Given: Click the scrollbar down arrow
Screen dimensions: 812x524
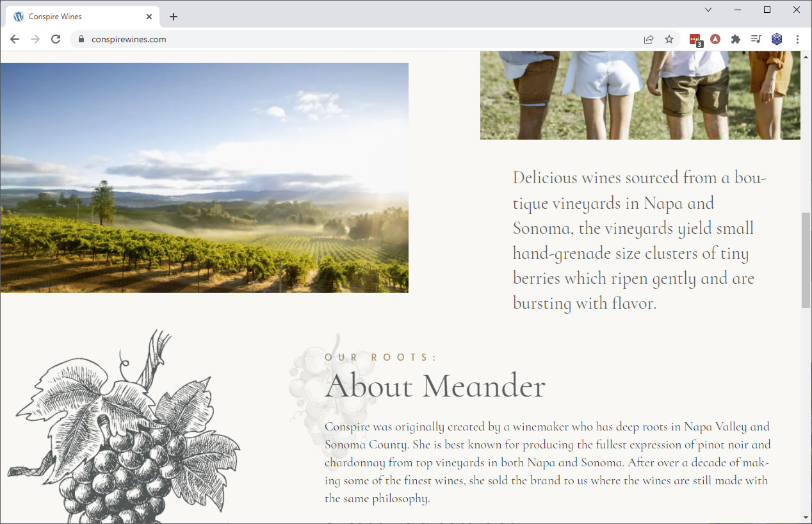Looking at the screenshot, I should 806,518.
